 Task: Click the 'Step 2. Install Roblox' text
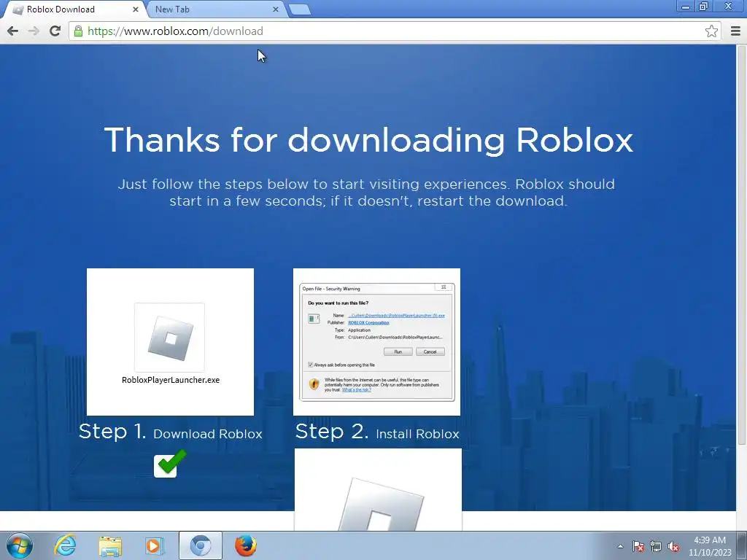coord(377,432)
